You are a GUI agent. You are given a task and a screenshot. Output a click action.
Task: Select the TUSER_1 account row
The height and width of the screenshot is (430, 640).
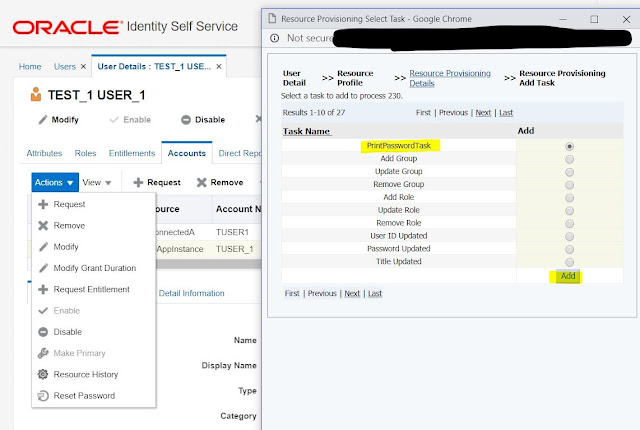(208, 249)
